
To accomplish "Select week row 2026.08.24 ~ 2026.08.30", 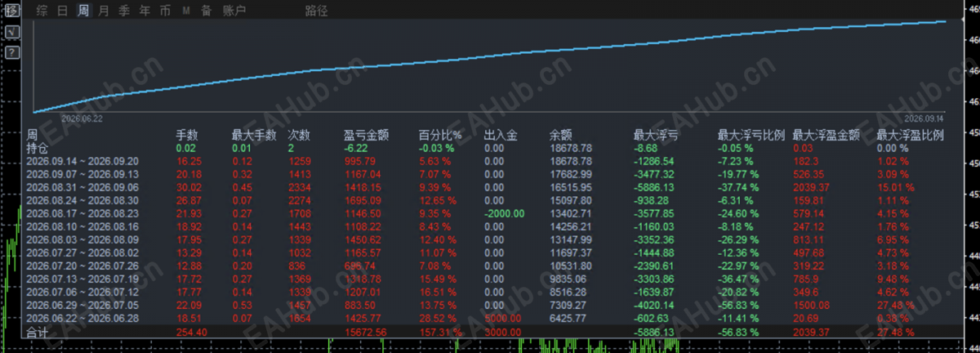I will tap(82, 199).
